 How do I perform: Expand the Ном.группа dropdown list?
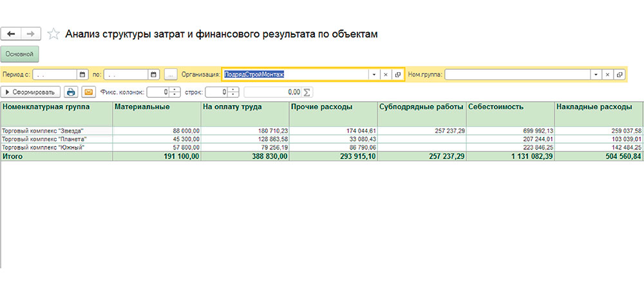596,74
